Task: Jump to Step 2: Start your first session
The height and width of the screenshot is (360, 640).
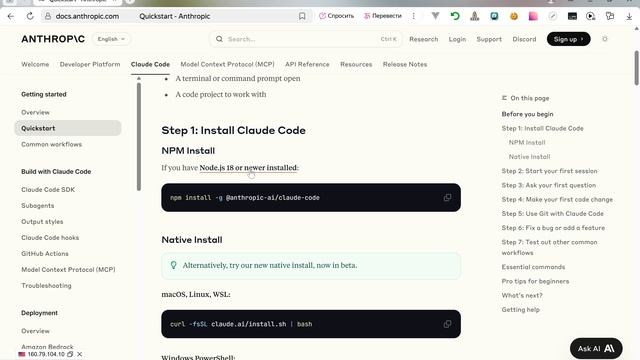Action: 549,171
